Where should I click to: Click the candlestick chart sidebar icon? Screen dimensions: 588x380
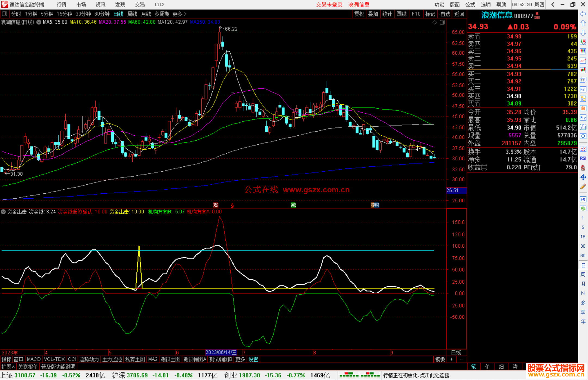[583, 70]
